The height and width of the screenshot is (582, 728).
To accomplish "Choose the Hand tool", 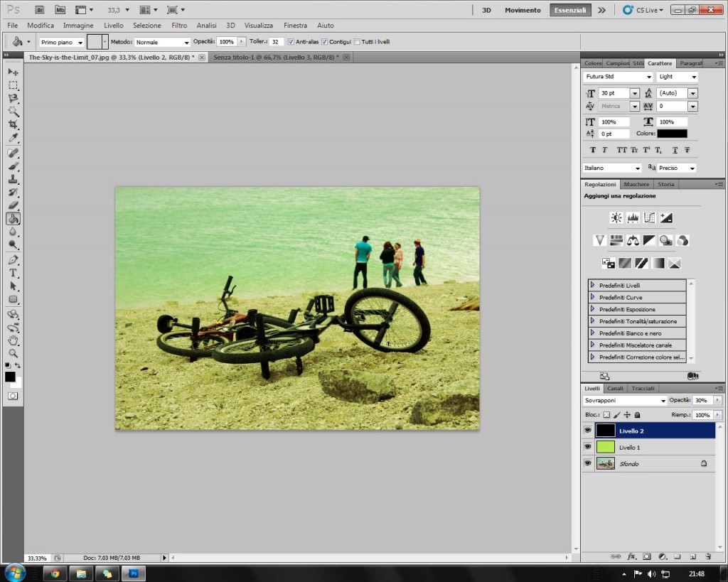I will click(x=13, y=340).
